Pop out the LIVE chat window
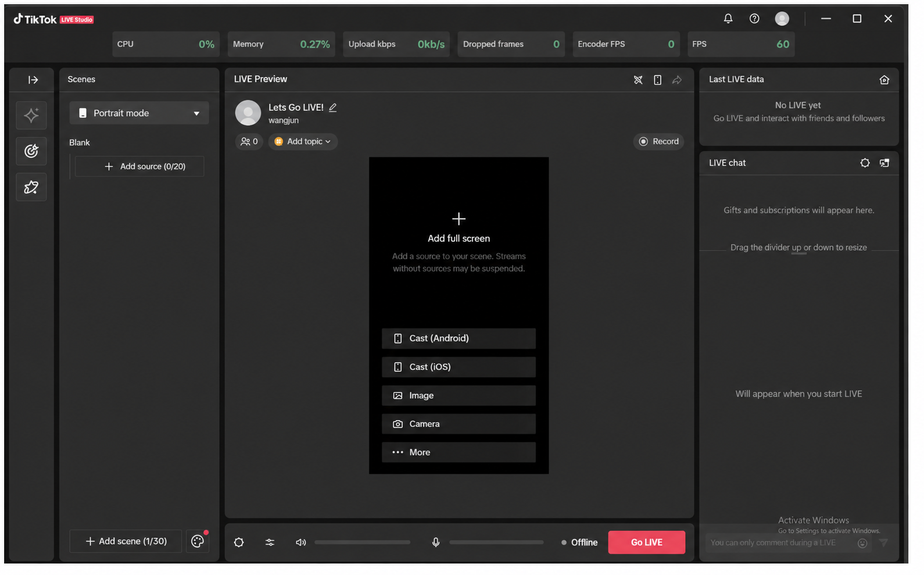This screenshot has height=575, width=924. point(884,163)
